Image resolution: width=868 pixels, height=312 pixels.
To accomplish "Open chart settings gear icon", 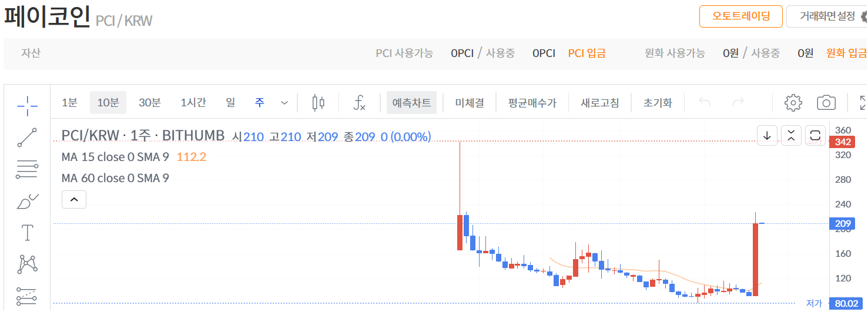I will click(x=793, y=103).
